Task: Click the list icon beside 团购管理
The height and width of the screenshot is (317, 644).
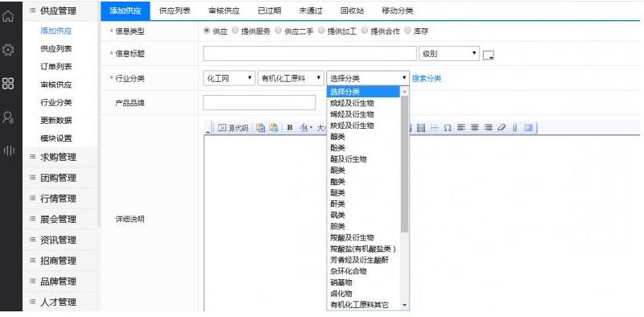Action: 32,177
